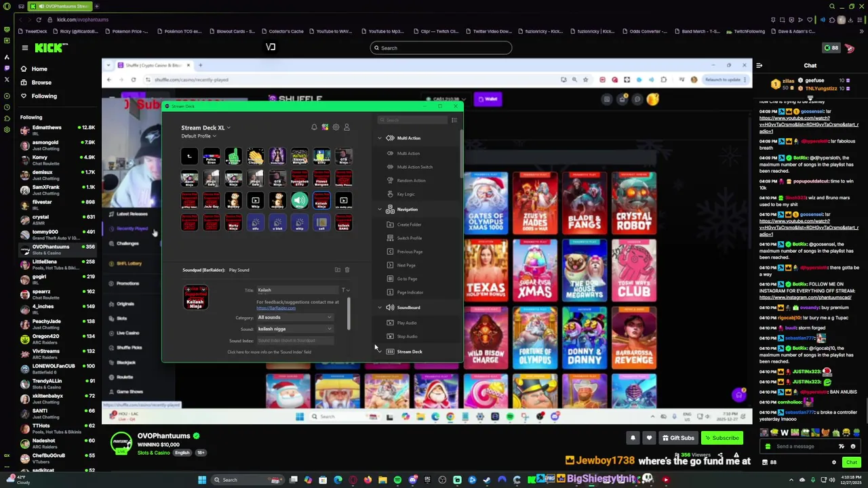Search the Stream Deck actions list

(x=414, y=120)
